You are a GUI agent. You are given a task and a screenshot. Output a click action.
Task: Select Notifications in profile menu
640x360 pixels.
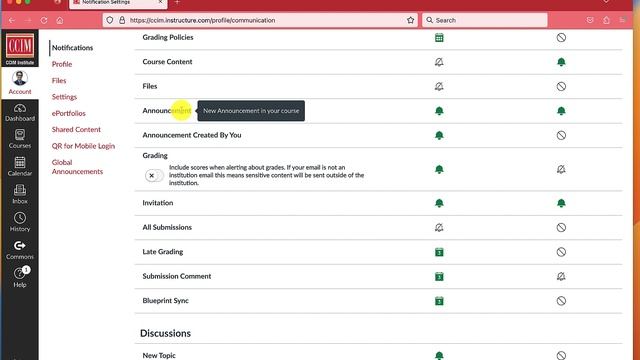pos(72,48)
